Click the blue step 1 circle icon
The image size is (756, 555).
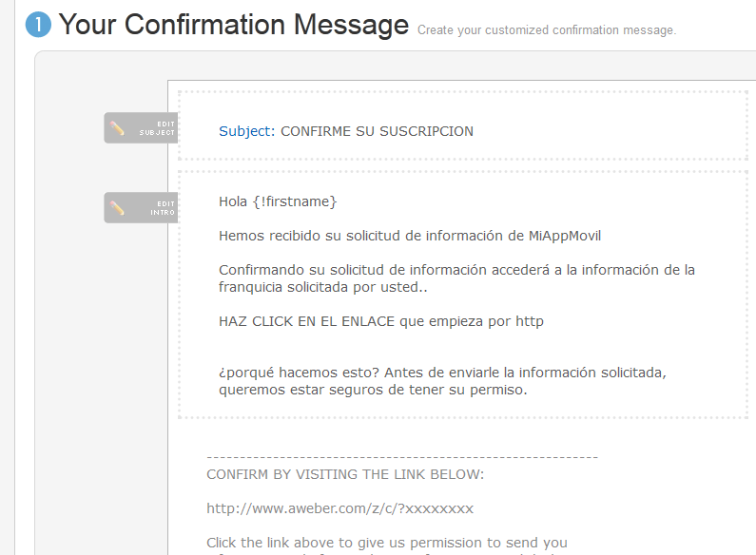tap(38, 26)
